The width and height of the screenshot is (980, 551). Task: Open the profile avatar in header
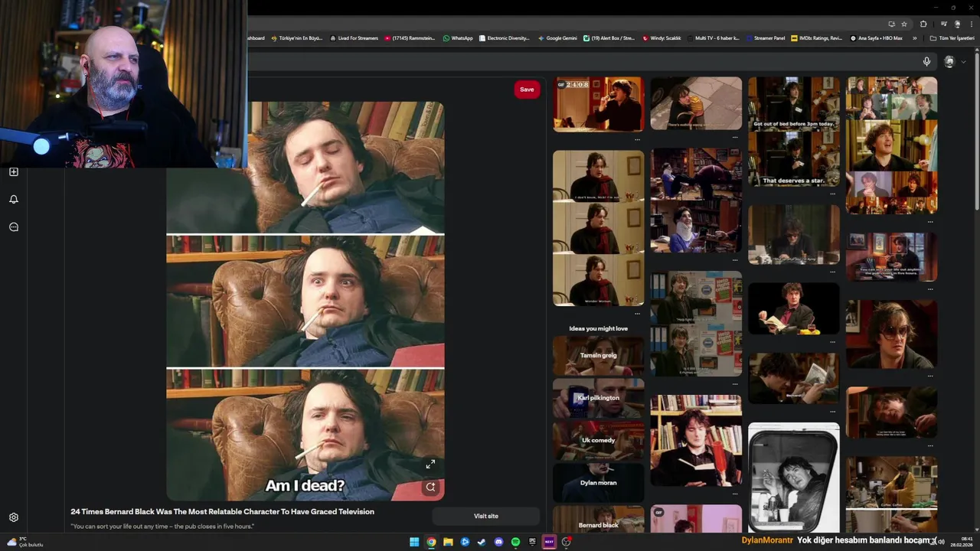coord(949,61)
